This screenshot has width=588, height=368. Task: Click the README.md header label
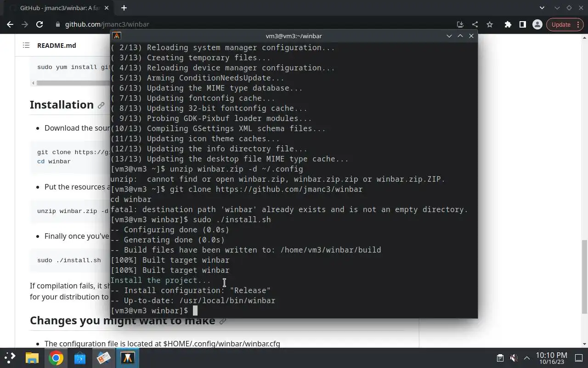pos(57,46)
